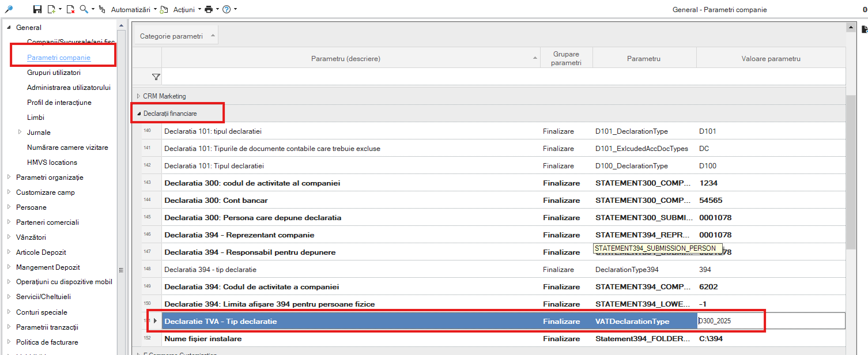This screenshot has width=868, height=355.
Task: Click the Print icon
Action: click(208, 9)
